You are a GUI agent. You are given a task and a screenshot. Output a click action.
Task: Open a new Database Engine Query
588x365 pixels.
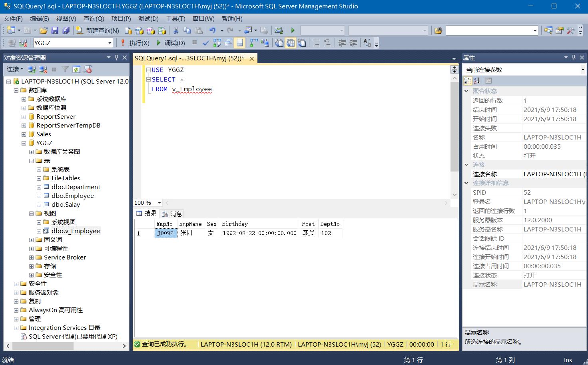pos(128,30)
